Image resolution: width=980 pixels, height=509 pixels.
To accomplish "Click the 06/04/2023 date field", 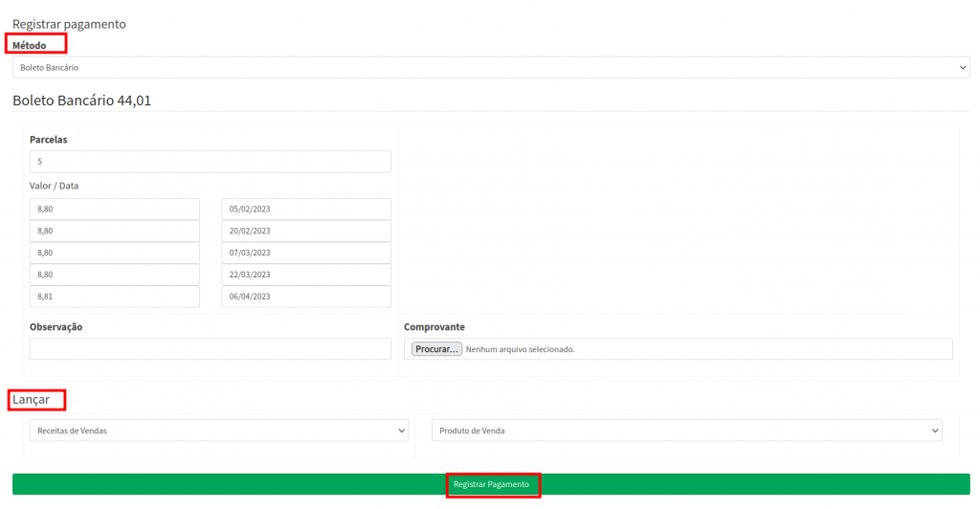I will click(x=306, y=297).
